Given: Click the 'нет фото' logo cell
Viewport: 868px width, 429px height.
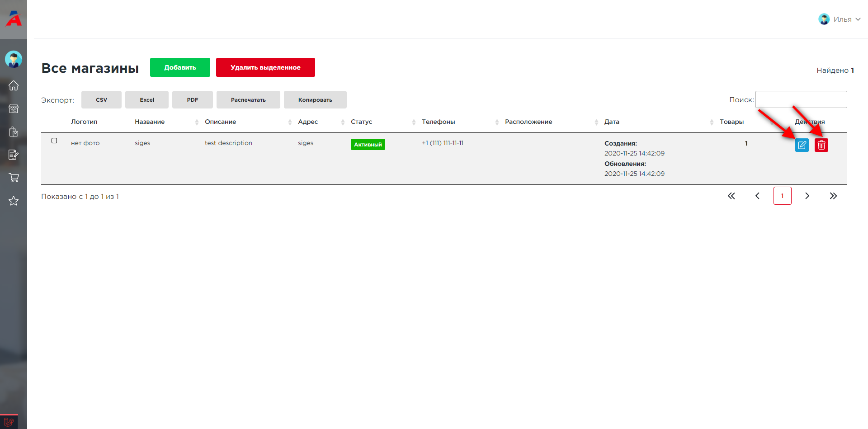Looking at the screenshot, I should 85,143.
